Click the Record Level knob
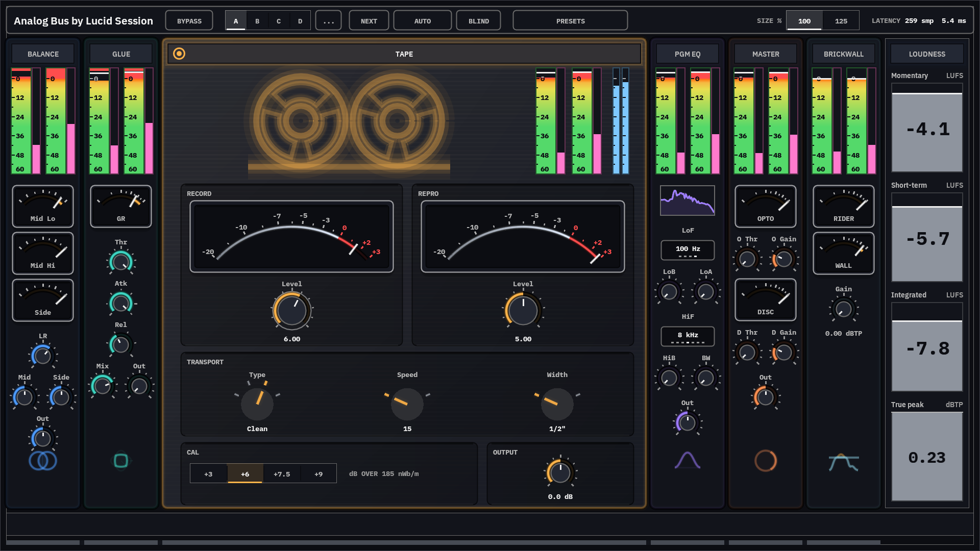980x551 pixels. tap(292, 310)
